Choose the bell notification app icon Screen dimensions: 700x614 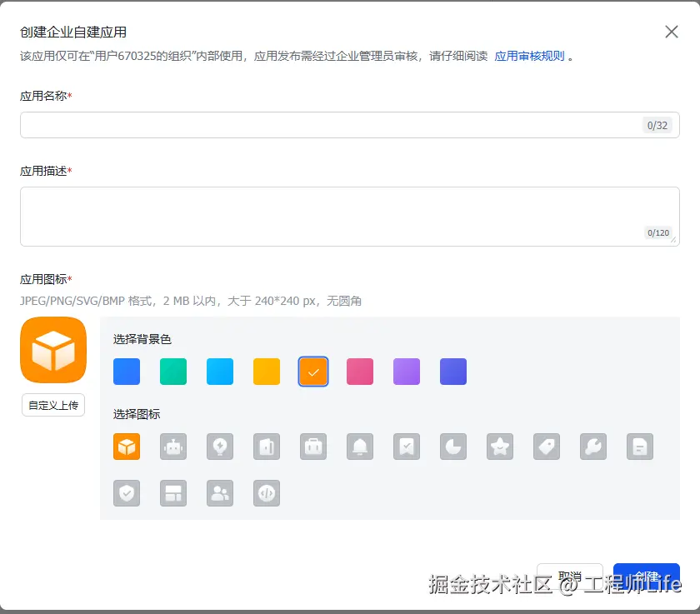[x=360, y=447]
